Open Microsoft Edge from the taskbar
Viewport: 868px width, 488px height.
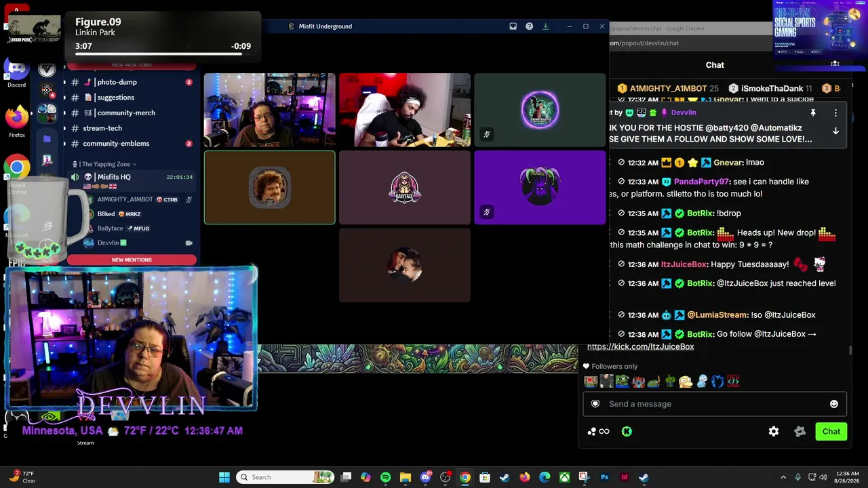coord(545,477)
